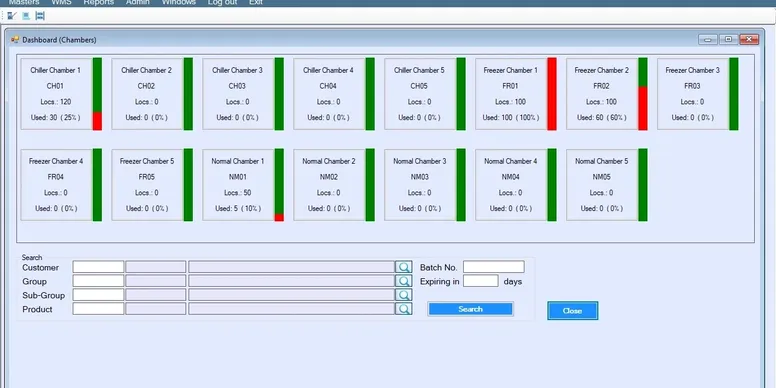Click the Sub-Group code input field

pos(98,295)
